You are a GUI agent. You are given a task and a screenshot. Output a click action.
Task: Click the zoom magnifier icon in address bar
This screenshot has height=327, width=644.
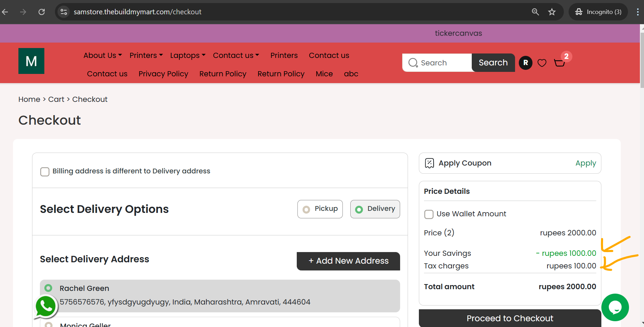point(535,12)
